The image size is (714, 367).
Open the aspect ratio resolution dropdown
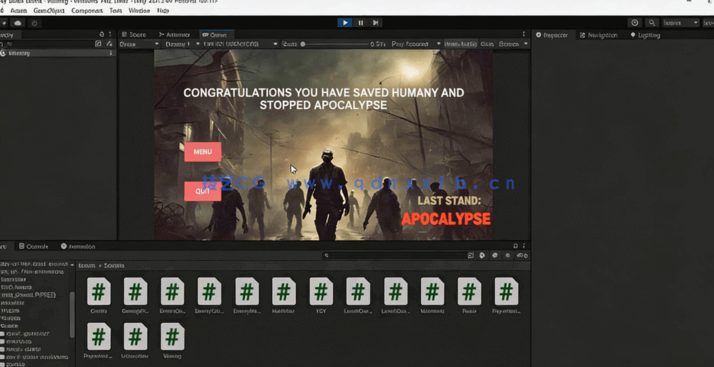[x=240, y=44]
